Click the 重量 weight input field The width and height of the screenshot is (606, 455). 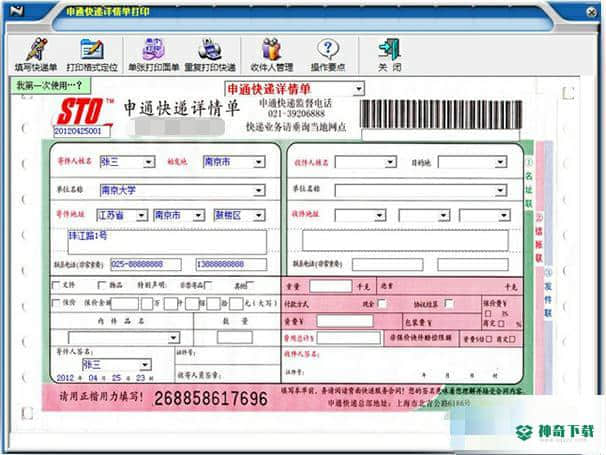pos(331,286)
